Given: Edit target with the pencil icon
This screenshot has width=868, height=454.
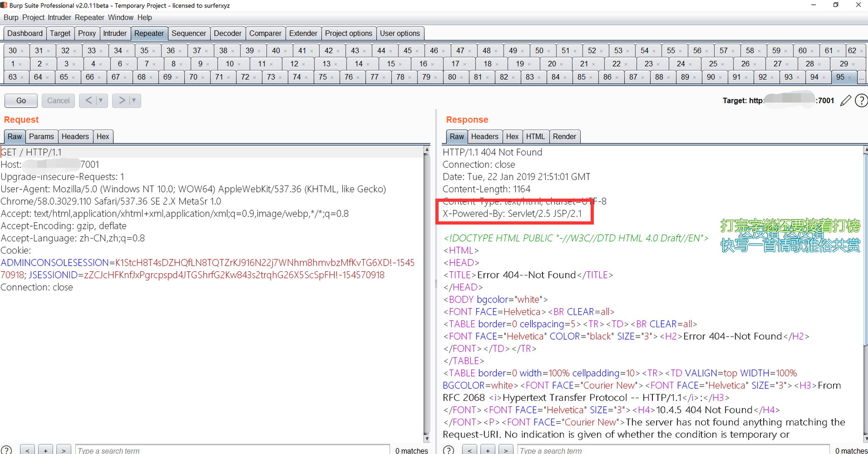Looking at the screenshot, I should tap(846, 100).
